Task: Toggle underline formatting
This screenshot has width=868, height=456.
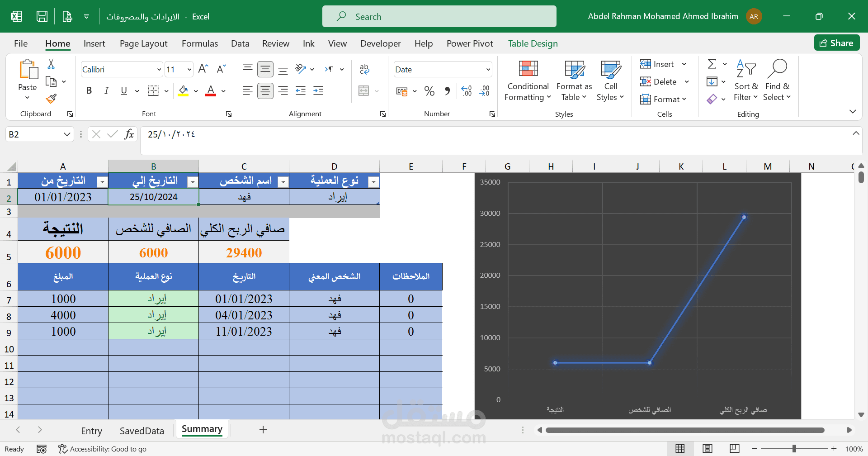Action: (123, 90)
